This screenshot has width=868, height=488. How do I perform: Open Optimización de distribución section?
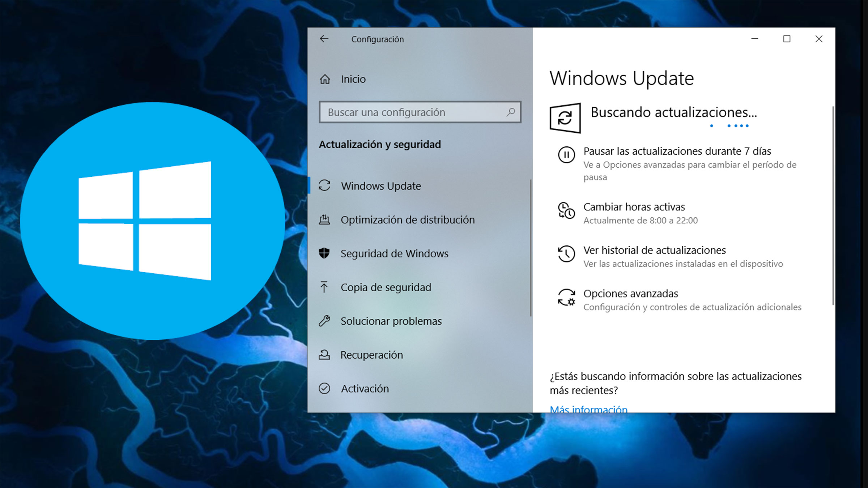point(407,220)
